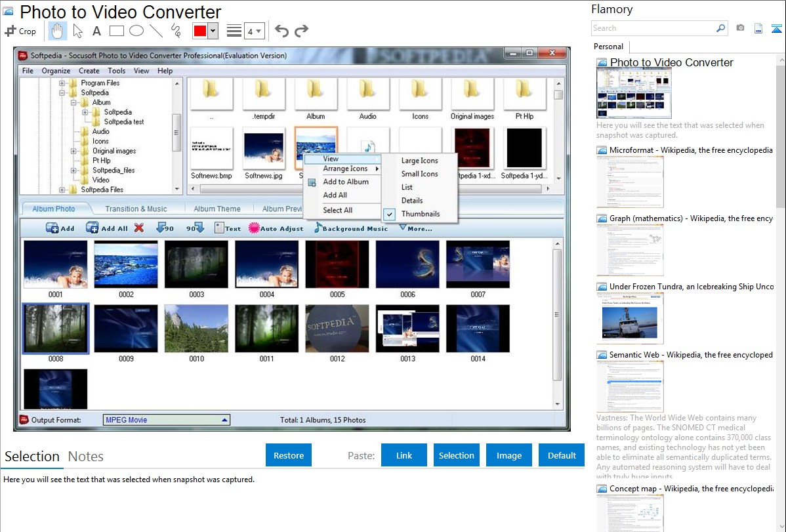786x532 pixels.
Task: Redo the last annotation
Action: coord(301,31)
